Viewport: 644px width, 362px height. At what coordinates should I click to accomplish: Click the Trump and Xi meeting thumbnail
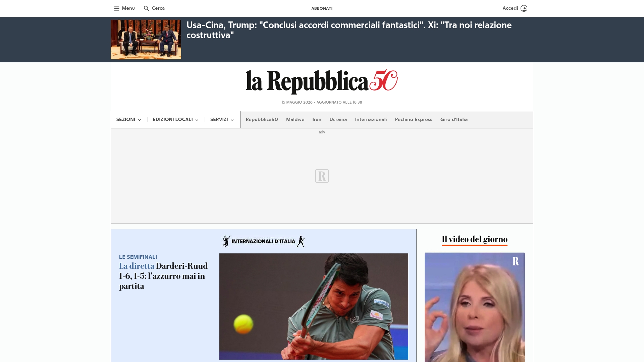coord(146,40)
